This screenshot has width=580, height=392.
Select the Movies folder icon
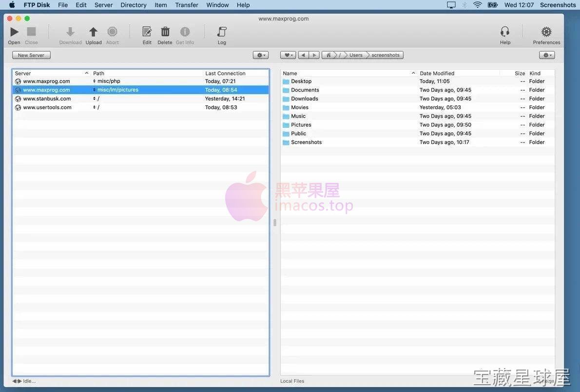(286, 108)
